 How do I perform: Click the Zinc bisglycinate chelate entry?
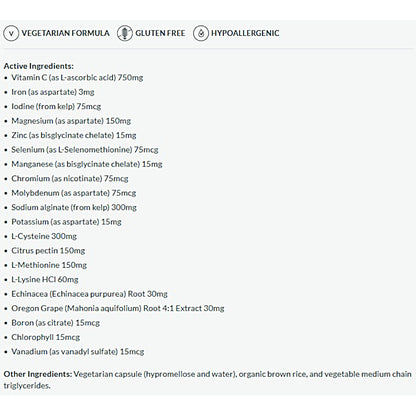[74, 135]
